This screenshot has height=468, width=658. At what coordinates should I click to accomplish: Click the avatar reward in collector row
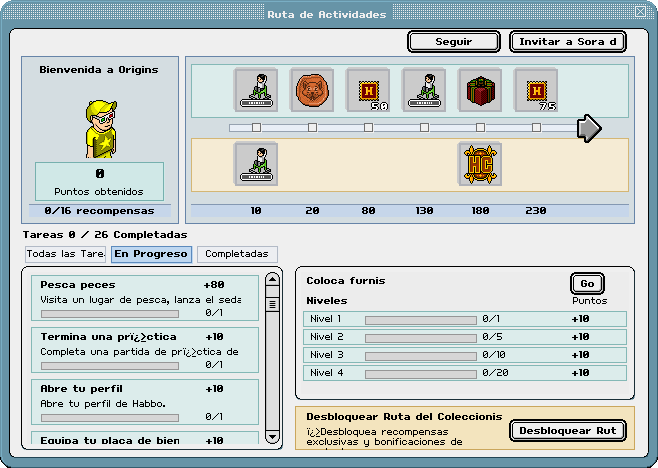(256, 164)
